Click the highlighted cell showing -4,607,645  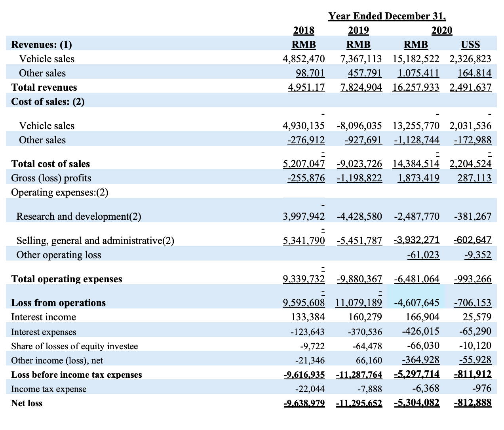(417, 303)
